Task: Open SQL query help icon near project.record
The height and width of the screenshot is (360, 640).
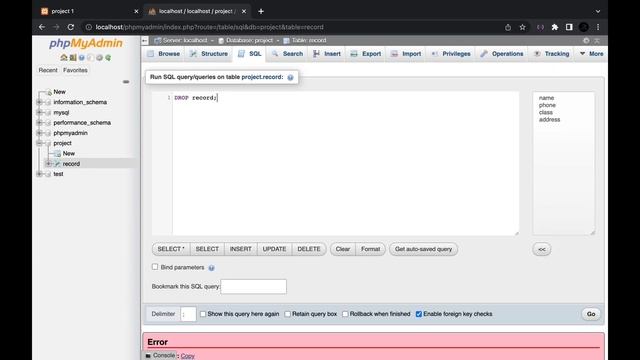Action: [290, 78]
